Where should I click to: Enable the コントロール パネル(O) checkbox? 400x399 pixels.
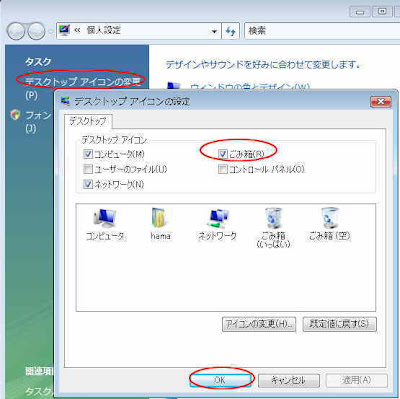(223, 169)
